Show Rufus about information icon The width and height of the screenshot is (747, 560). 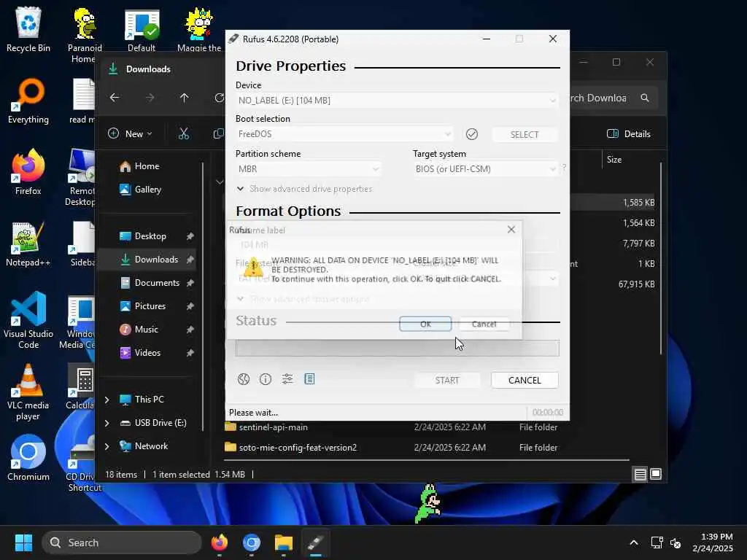tap(266, 379)
